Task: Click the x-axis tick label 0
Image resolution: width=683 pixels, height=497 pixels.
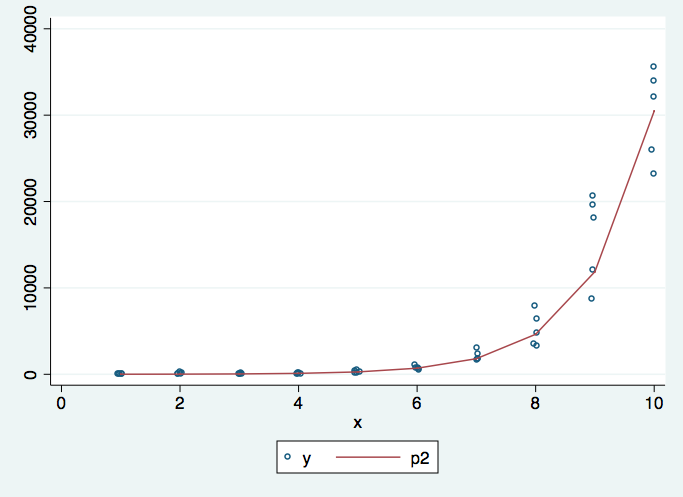Action: pos(61,403)
